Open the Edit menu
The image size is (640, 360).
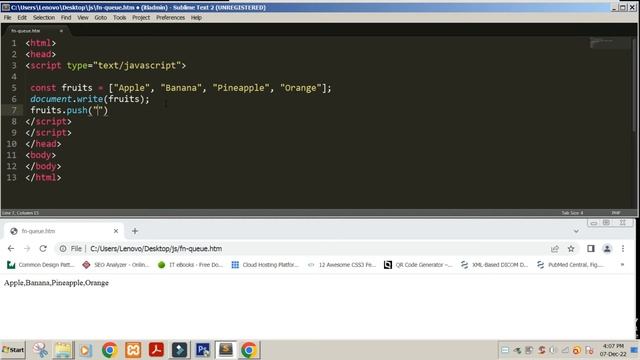[22, 18]
